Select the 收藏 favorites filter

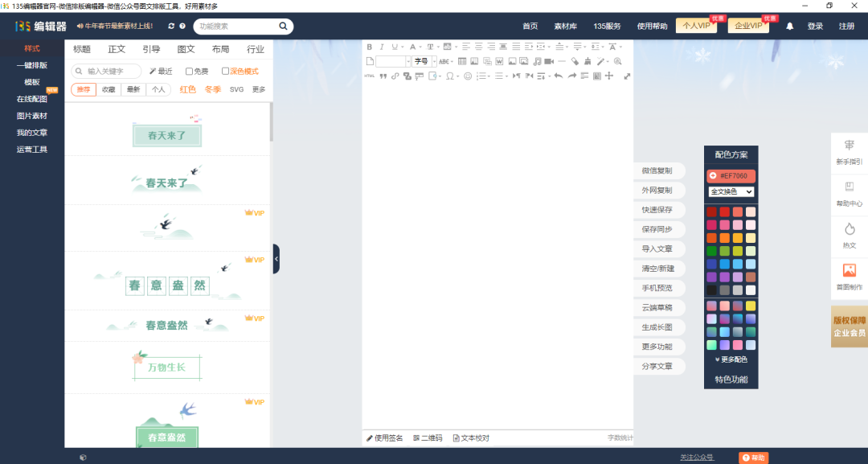click(x=108, y=89)
